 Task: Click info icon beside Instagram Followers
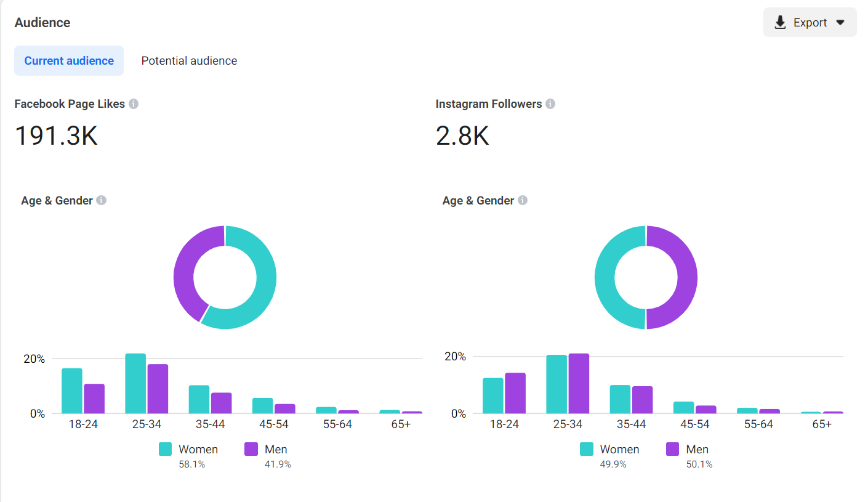click(550, 104)
